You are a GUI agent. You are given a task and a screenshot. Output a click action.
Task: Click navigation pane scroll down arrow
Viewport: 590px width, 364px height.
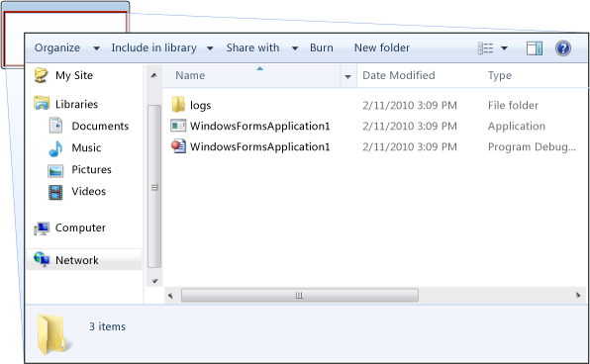click(x=154, y=281)
